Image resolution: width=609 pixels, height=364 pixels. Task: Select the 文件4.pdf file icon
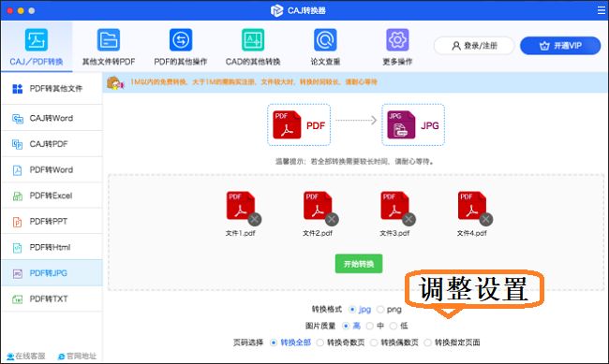[x=471, y=206]
